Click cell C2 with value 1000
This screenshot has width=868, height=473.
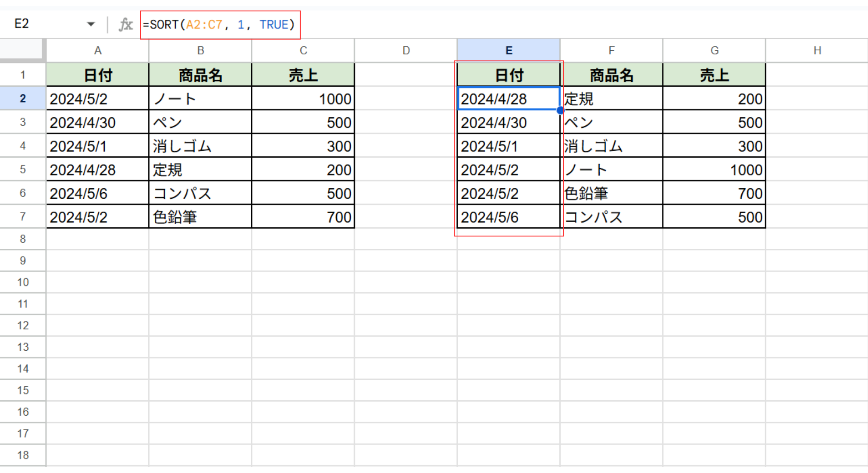303,99
